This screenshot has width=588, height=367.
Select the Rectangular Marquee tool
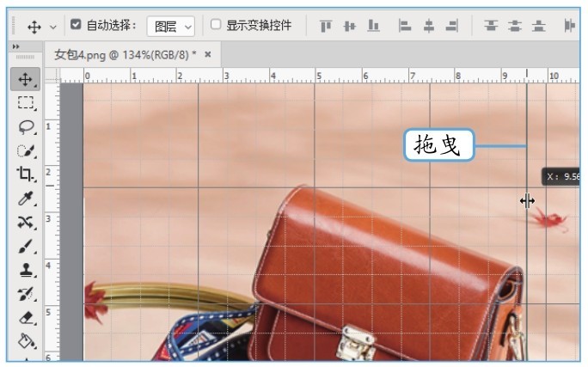click(x=25, y=103)
